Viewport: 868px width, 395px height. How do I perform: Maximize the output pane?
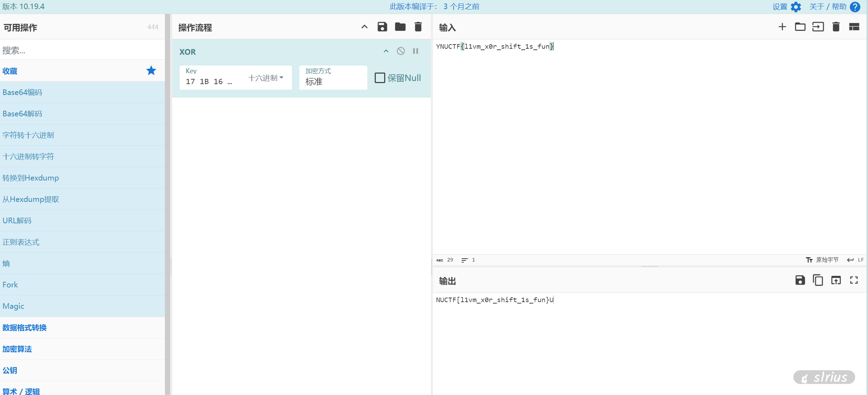854,280
